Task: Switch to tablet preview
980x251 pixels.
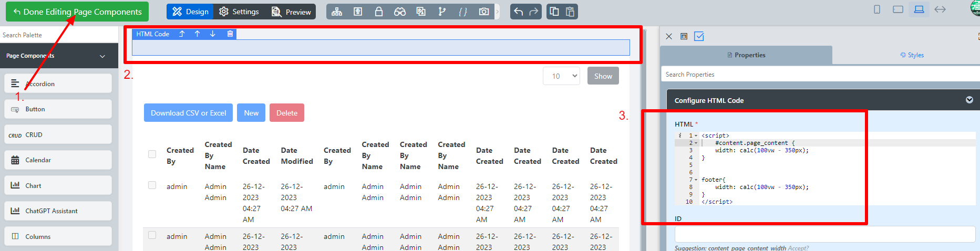Action: click(898, 9)
